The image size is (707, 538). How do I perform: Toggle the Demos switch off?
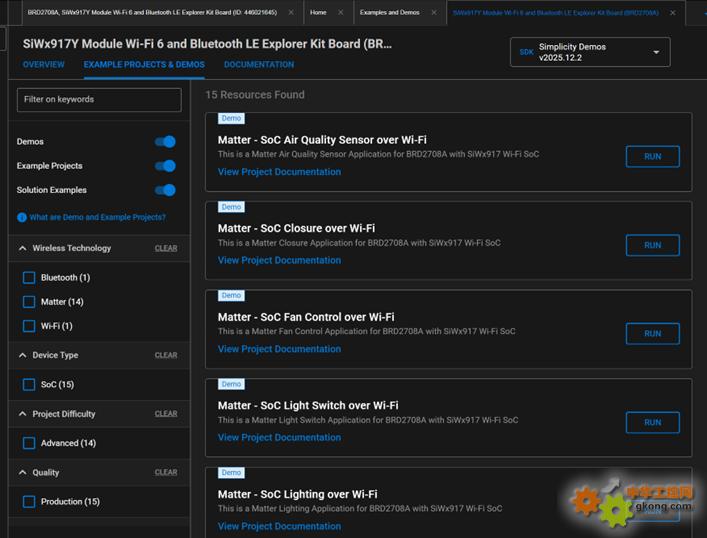tap(166, 142)
